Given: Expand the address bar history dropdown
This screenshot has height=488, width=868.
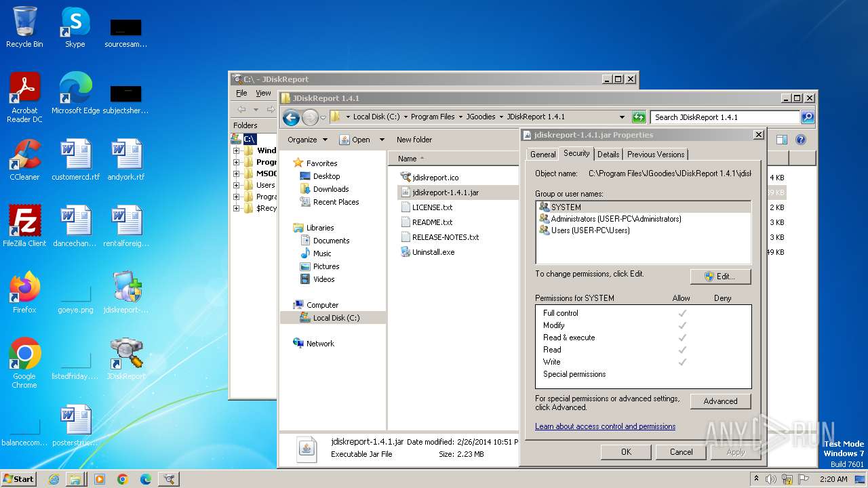Looking at the screenshot, I should [622, 117].
